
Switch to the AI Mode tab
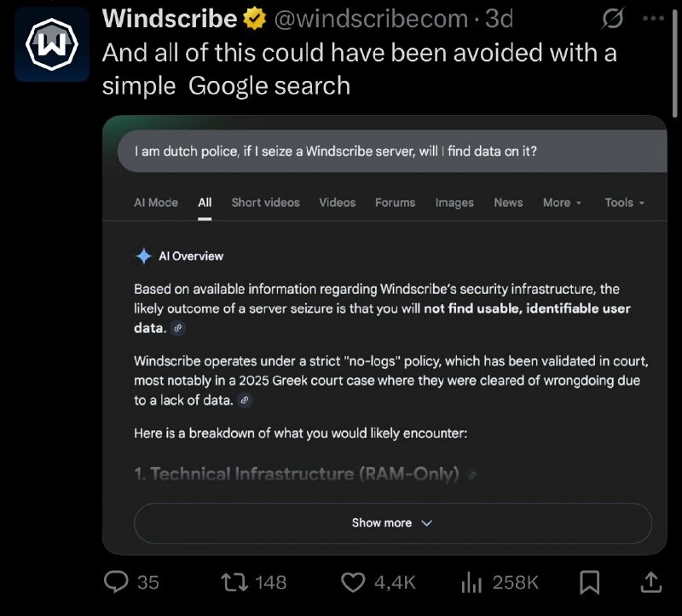point(156,203)
